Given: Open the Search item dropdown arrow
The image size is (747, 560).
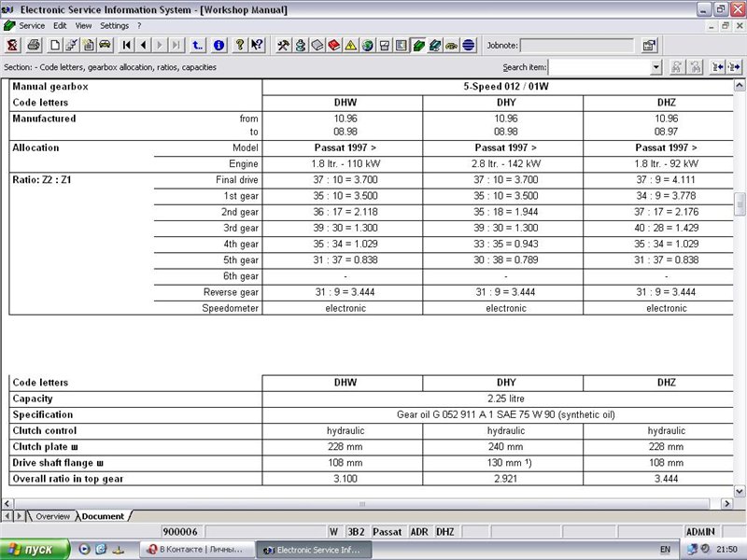Looking at the screenshot, I should pos(656,67).
